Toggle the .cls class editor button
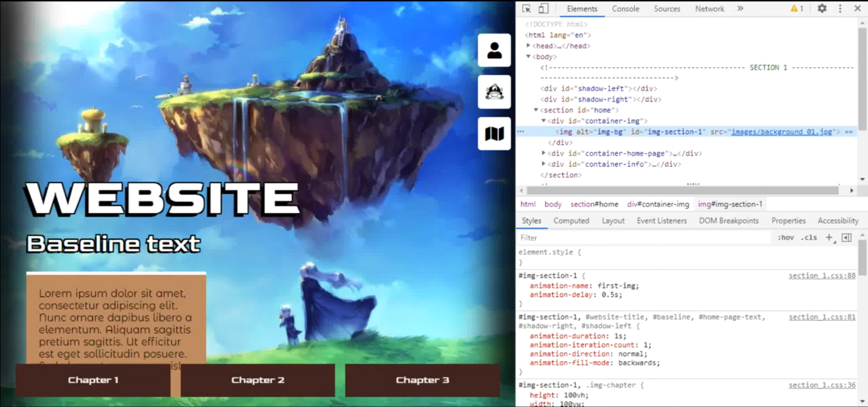 click(809, 238)
